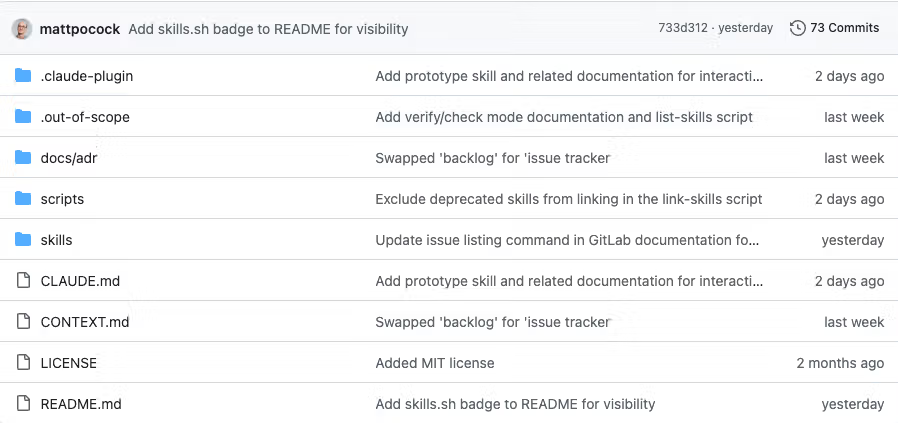Click mattpocock's avatar image
Screen dimensions: 898x423
pyautogui.click(x=22, y=29)
